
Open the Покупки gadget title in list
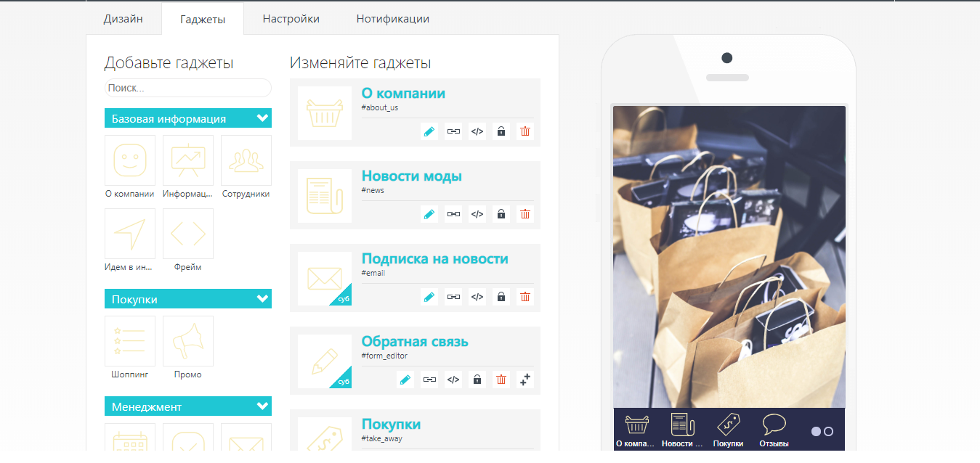pos(392,425)
